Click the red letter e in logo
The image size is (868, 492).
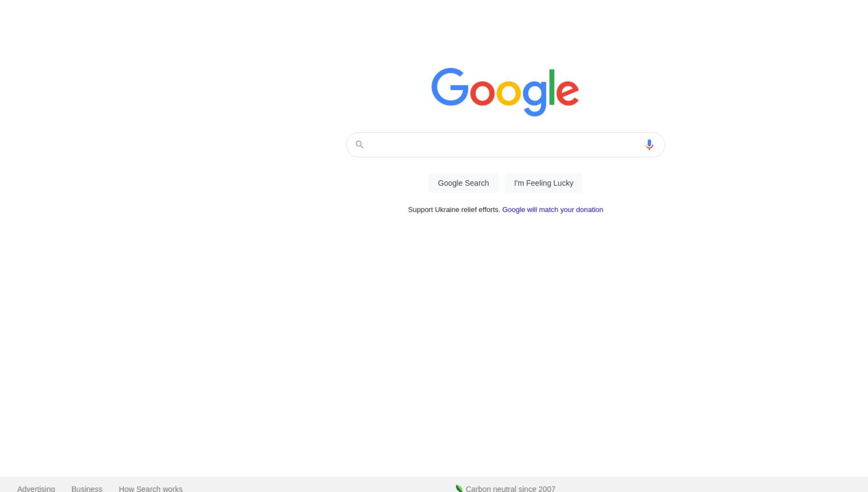point(568,92)
